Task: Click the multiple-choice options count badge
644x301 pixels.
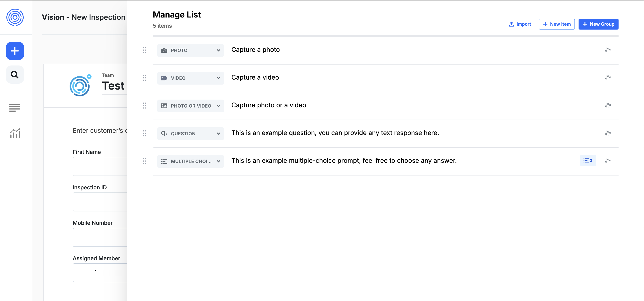Action: click(x=587, y=161)
